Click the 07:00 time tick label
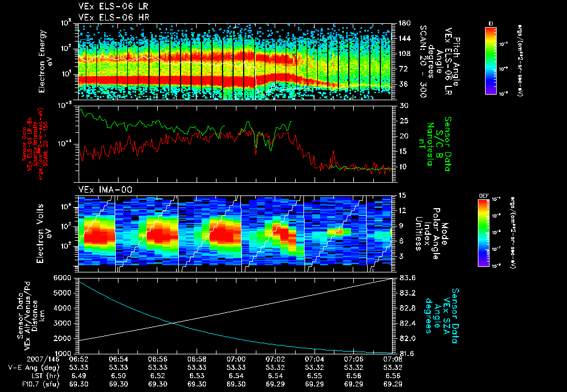The image size is (567, 392). [236, 359]
